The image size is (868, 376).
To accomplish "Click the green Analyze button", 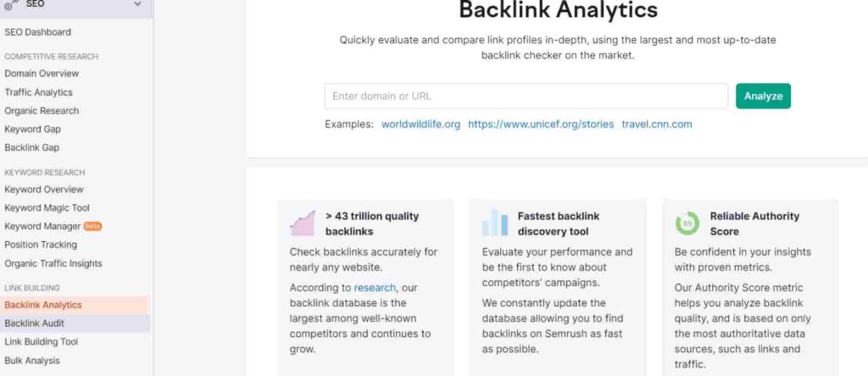I will pos(763,96).
